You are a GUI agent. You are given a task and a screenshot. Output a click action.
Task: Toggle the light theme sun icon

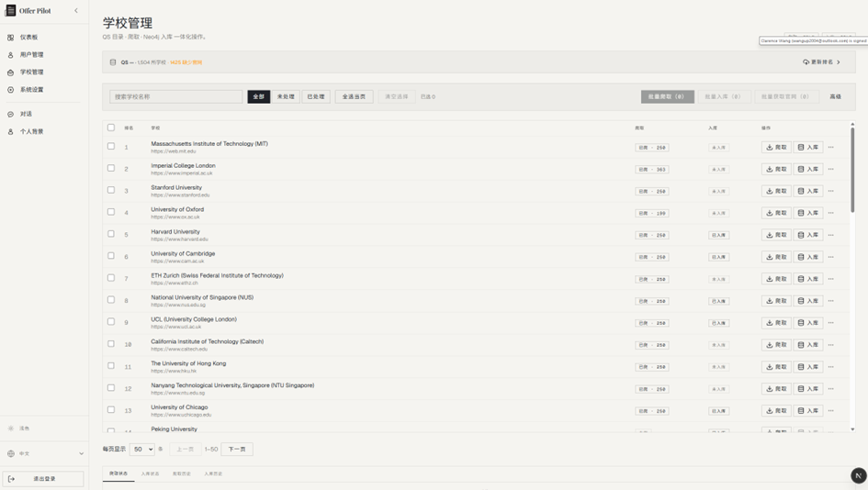tap(10, 429)
